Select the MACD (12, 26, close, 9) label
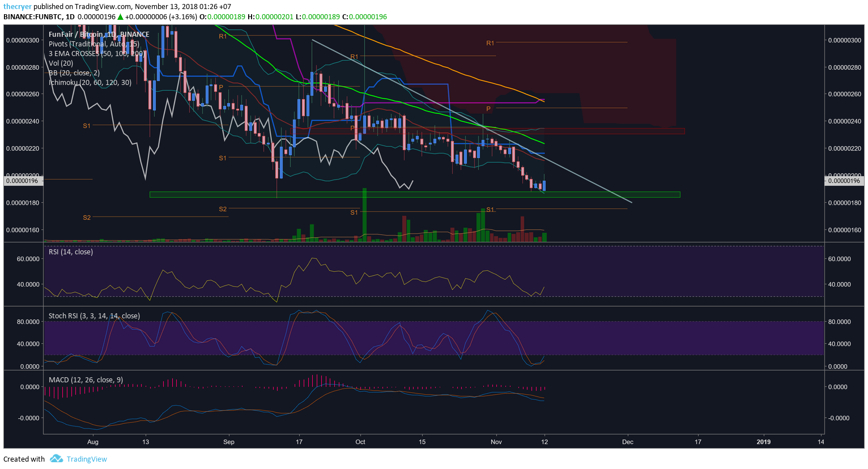 point(86,380)
